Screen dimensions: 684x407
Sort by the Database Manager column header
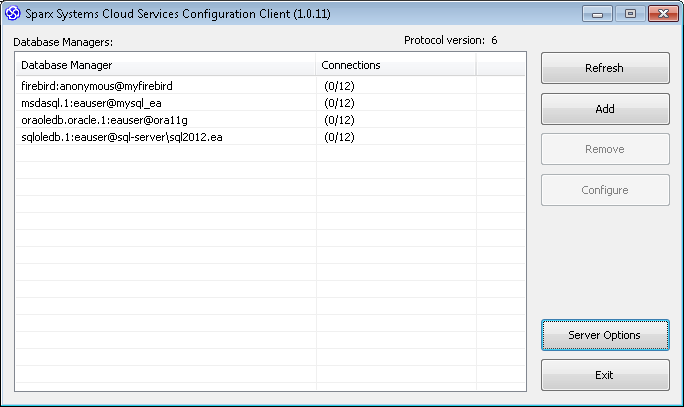(x=165, y=65)
